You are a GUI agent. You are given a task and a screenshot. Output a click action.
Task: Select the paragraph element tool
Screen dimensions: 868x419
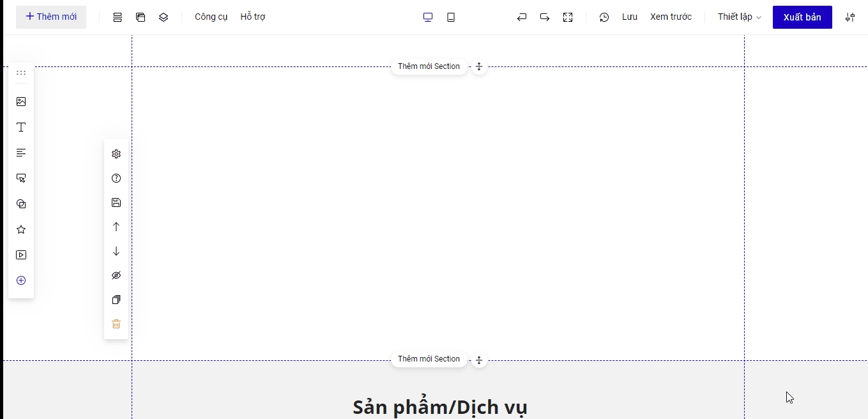pyautogui.click(x=21, y=153)
